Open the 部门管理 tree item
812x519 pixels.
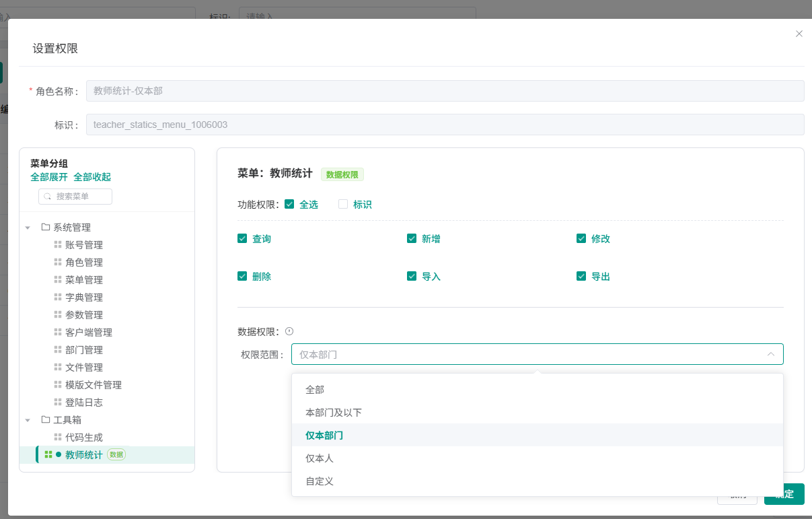click(84, 350)
